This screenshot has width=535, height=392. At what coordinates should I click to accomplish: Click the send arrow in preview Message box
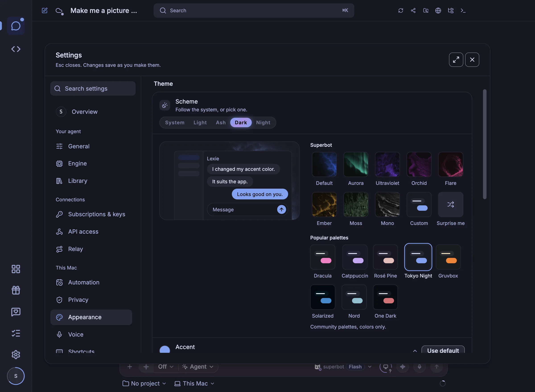(x=281, y=210)
